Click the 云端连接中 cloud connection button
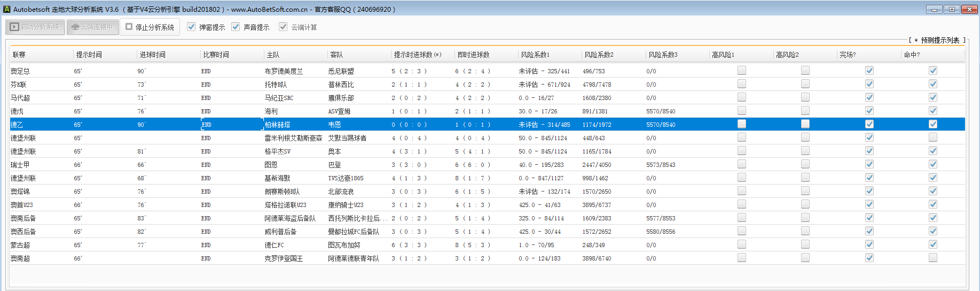Viewport: 980px width, 291px height. tap(92, 27)
